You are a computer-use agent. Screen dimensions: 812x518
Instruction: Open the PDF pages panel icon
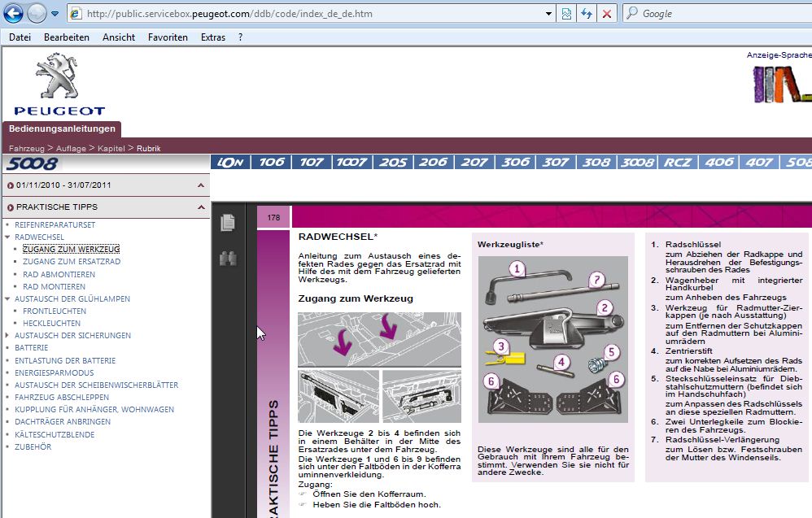[228, 222]
